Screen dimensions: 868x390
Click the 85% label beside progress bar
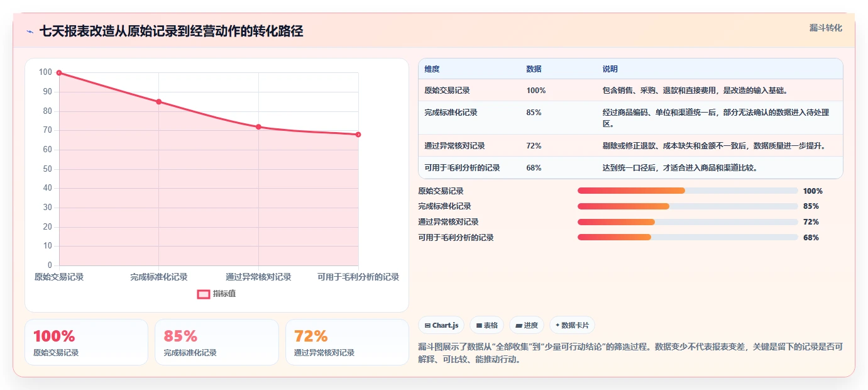point(811,206)
